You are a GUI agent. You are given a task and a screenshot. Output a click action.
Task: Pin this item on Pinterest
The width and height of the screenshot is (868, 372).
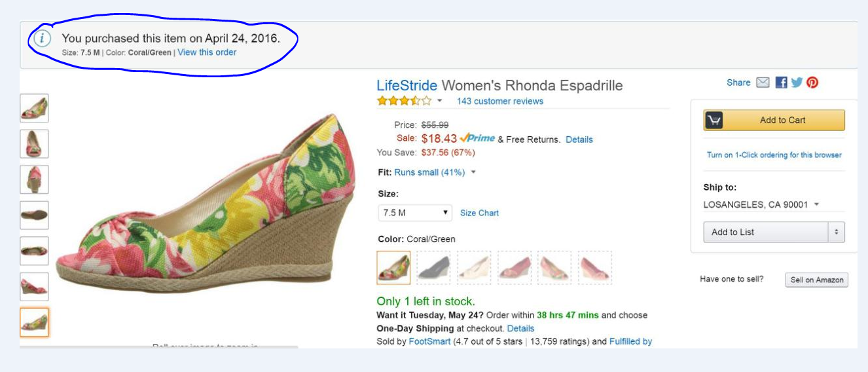pos(812,83)
